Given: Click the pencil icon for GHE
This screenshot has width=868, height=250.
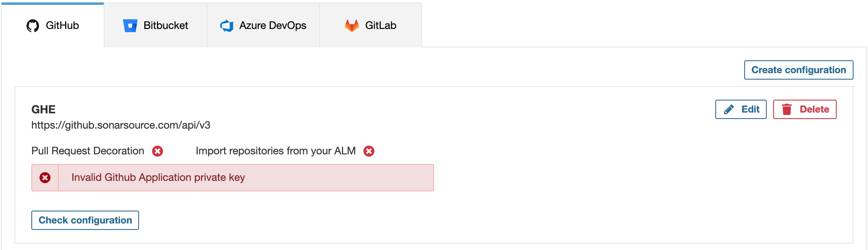Looking at the screenshot, I should [729, 109].
